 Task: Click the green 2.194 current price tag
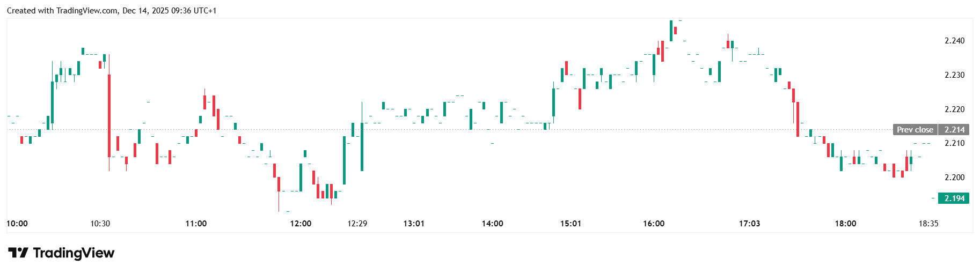(x=954, y=198)
